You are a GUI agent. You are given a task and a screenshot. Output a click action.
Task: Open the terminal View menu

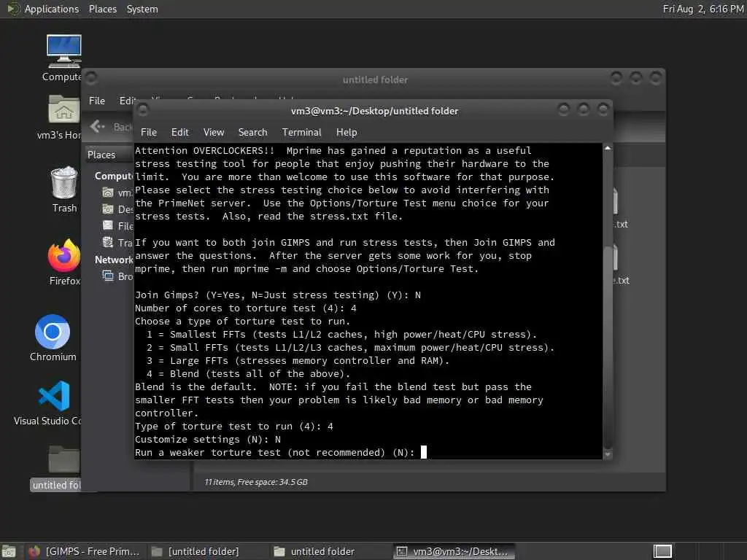pos(214,133)
